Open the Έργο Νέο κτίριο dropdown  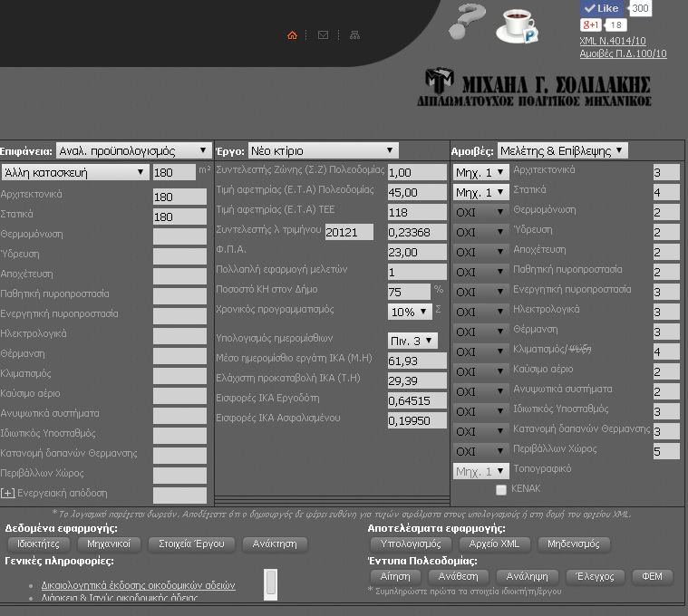pos(323,150)
